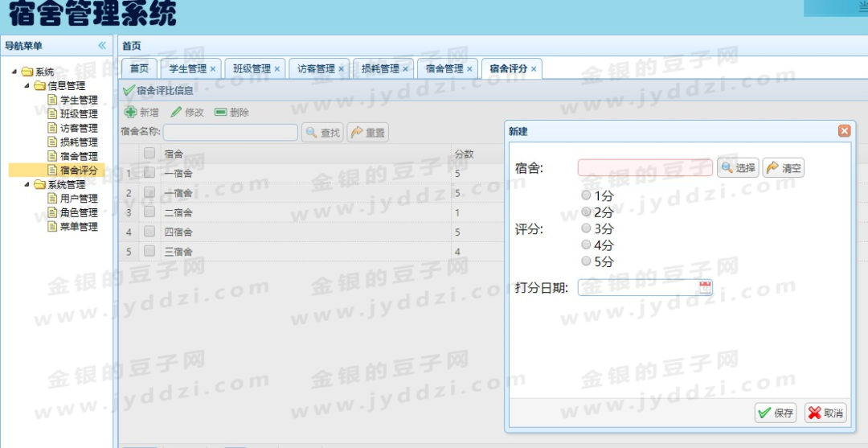Viewport: 868px width, 448px height.
Task: Click the 查找 search button
Action: (323, 133)
